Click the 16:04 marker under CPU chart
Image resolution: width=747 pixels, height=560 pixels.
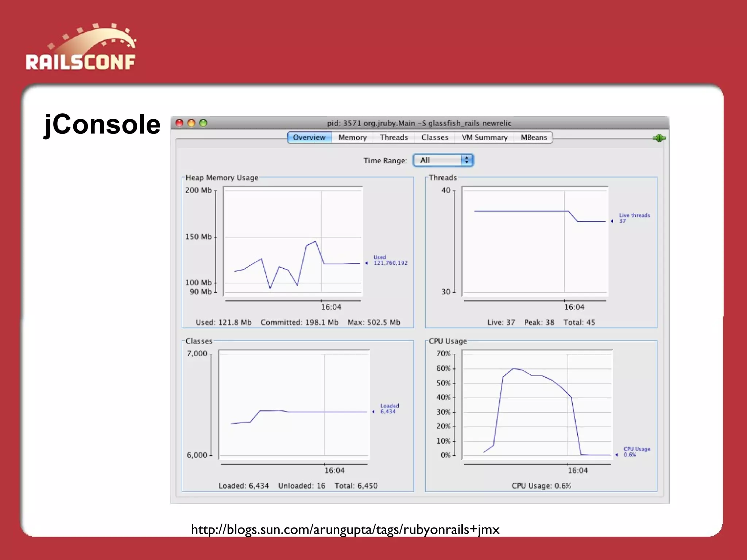578,470
